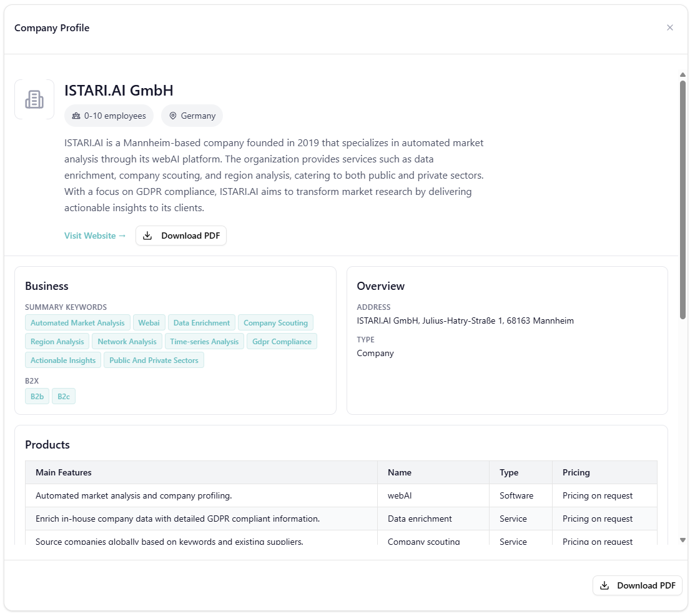Screen dimensions: 700x616
Task: Click the employees people icon
Action: pyautogui.click(x=76, y=116)
